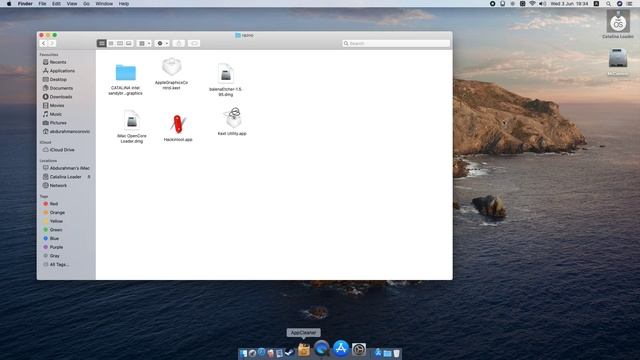Open the Go menu
This screenshot has height=360, width=640.
(86, 4)
